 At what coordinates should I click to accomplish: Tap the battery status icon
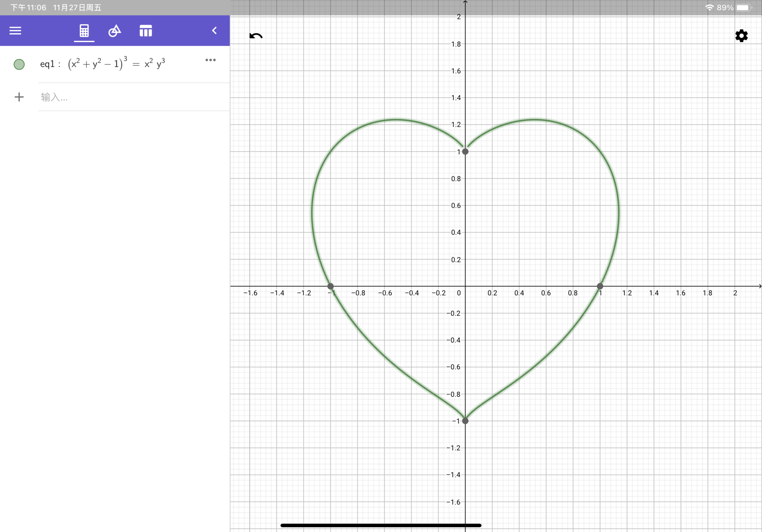click(x=744, y=8)
